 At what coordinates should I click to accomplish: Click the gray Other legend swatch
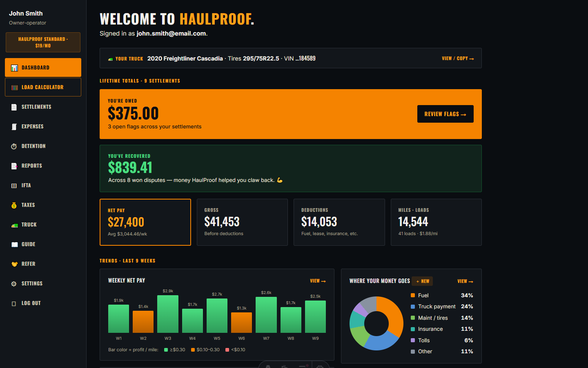(413, 352)
